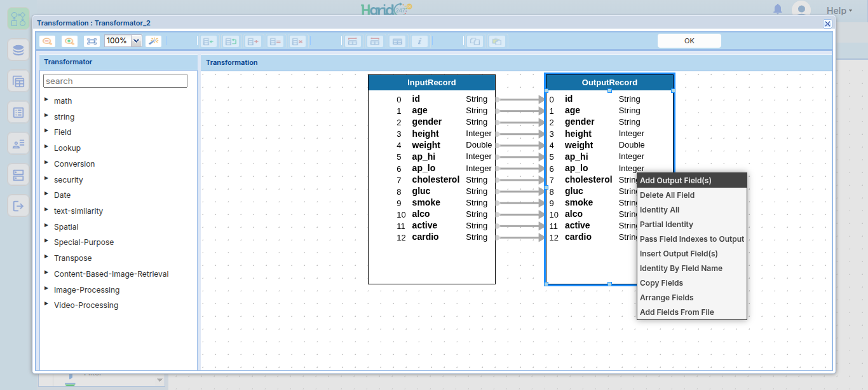
Task: Open the Help menu
Action: tap(839, 10)
